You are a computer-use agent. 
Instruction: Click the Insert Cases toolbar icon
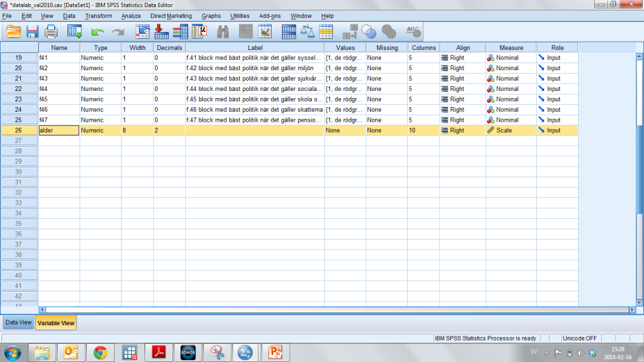pos(246,32)
